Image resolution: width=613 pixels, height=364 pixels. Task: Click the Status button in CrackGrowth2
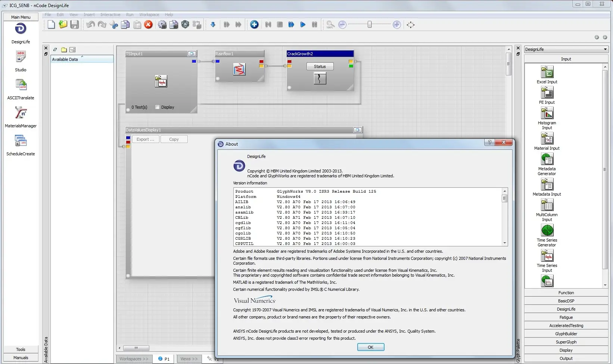pos(320,66)
